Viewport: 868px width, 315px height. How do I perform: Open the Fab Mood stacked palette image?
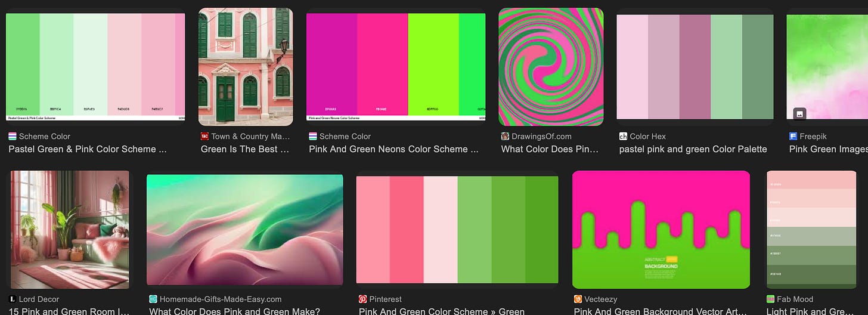(x=811, y=230)
